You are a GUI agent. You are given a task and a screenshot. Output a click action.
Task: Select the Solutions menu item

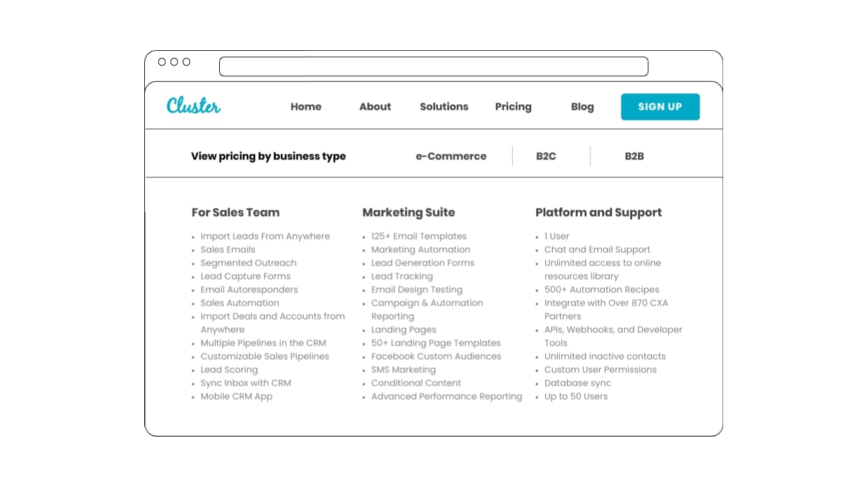point(444,107)
